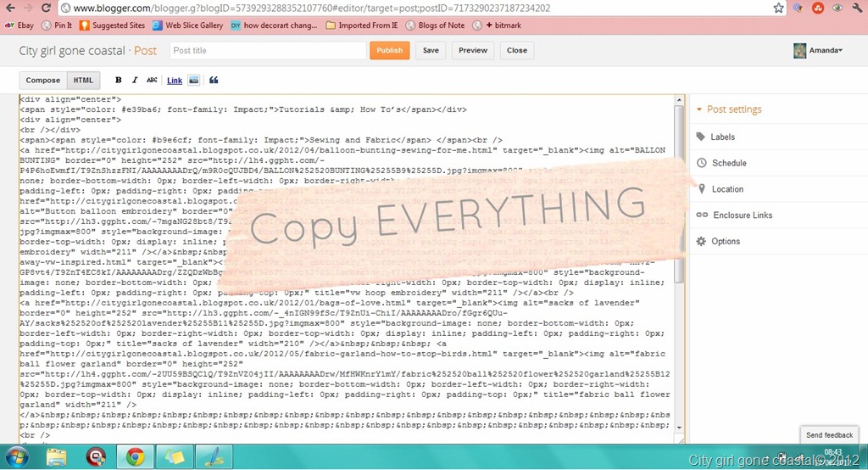Click the Send feedback button

[829, 435]
